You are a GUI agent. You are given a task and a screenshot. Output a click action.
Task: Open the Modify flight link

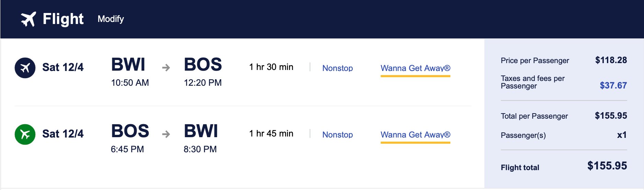coord(111,19)
